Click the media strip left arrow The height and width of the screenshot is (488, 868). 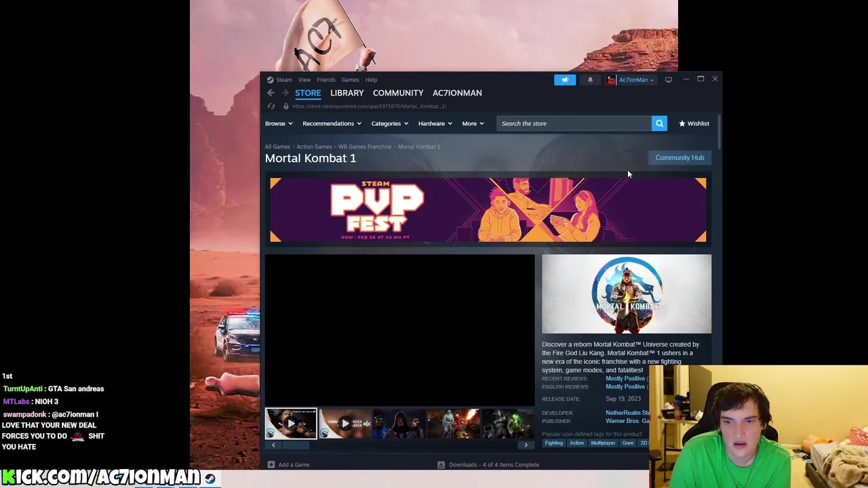point(273,445)
